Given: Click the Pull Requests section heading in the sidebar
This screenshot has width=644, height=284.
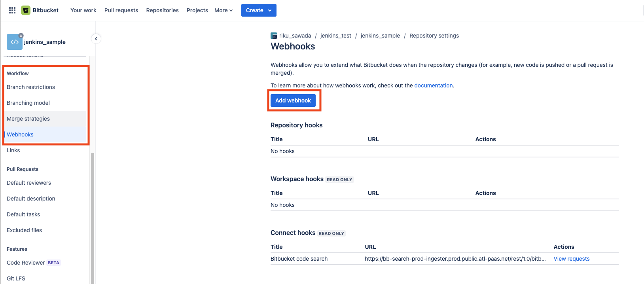Looking at the screenshot, I should tap(23, 169).
